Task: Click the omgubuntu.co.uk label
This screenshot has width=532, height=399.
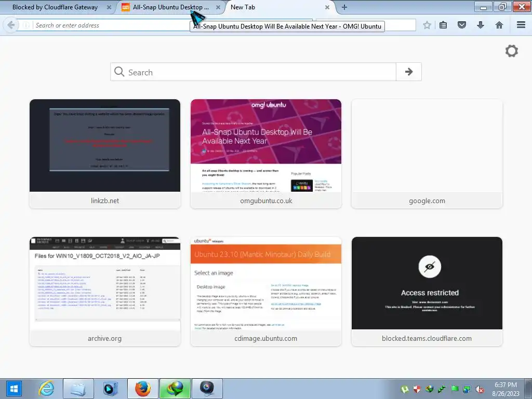Action: click(x=266, y=201)
